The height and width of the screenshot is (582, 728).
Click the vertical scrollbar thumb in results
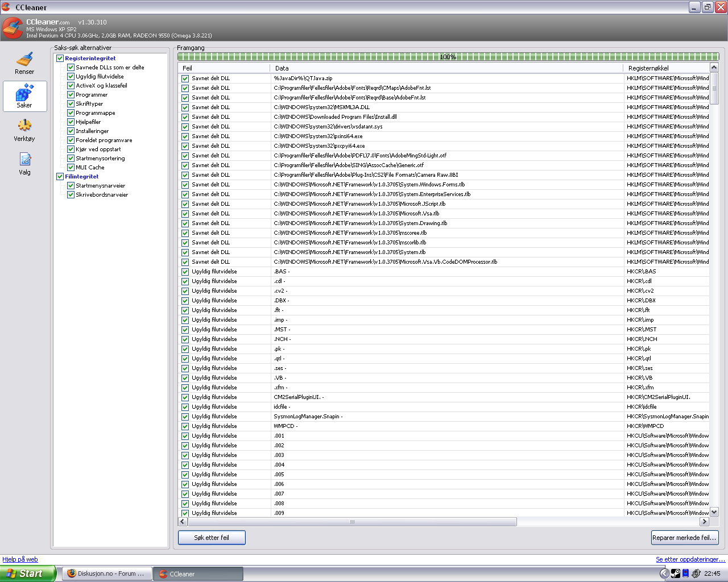point(714,89)
